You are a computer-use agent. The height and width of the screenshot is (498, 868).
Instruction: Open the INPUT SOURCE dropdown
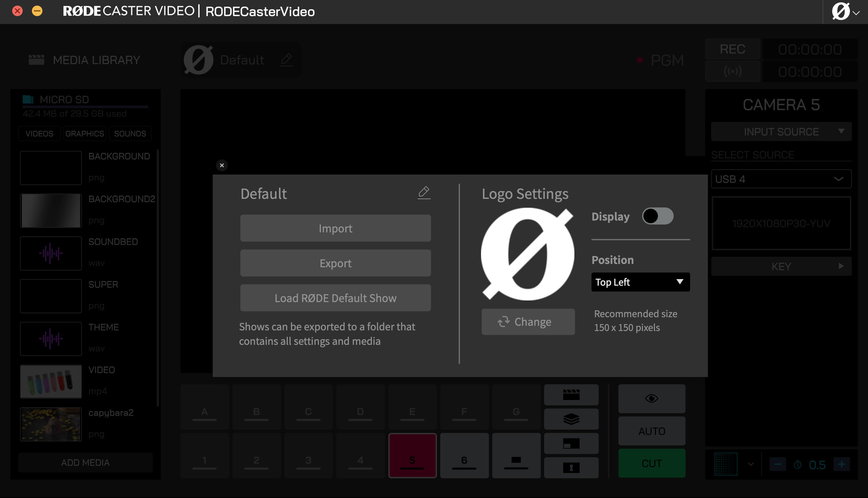pos(781,132)
